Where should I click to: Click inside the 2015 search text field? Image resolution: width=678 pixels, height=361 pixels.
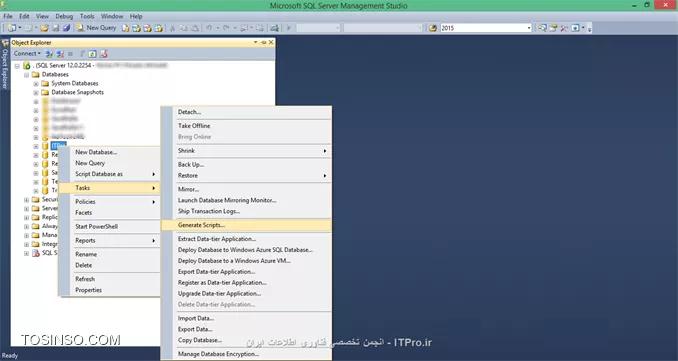click(x=483, y=28)
